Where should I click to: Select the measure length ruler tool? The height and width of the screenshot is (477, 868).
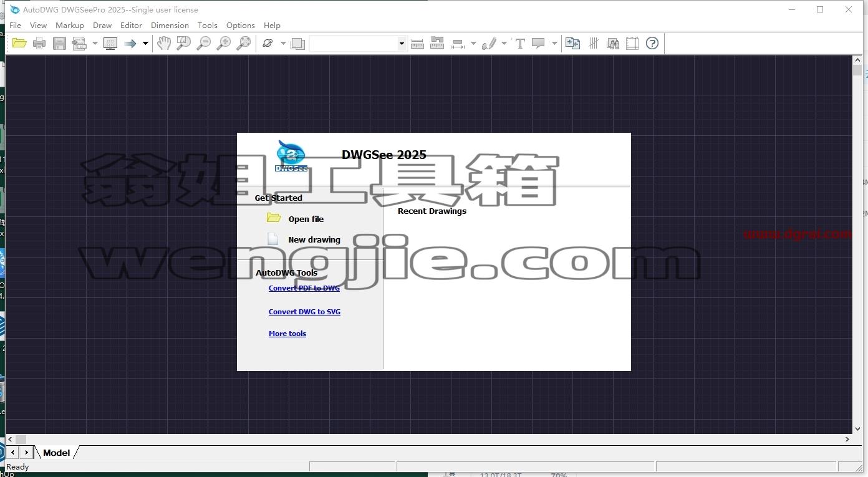[417, 43]
